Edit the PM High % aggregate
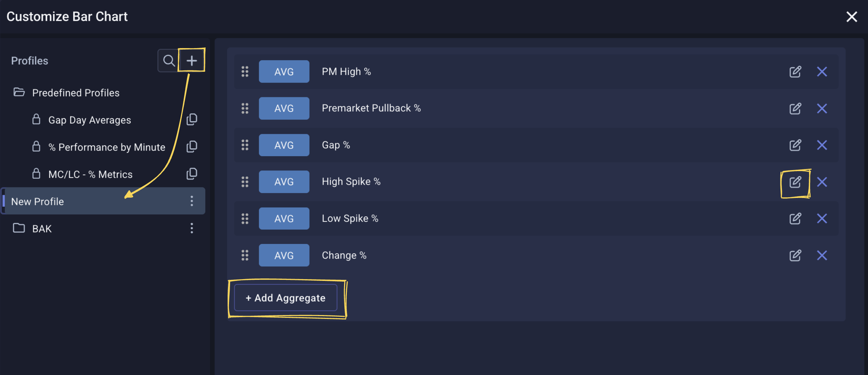 tap(795, 72)
